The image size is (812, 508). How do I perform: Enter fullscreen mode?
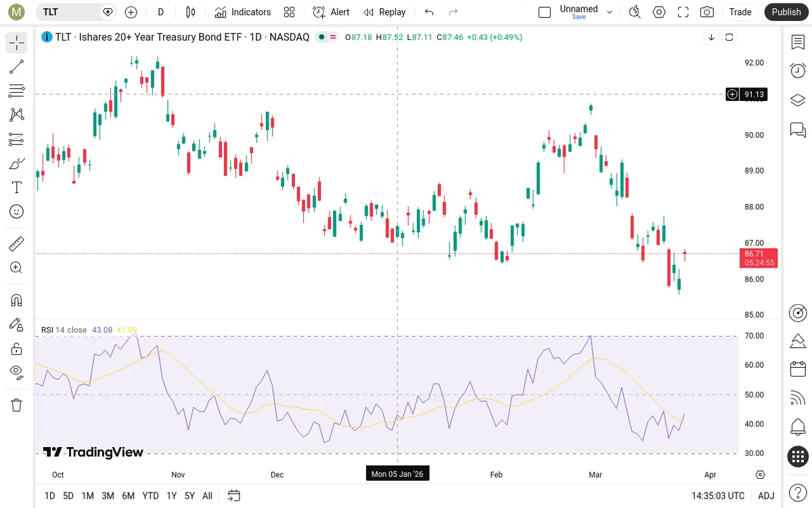coord(683,12)
